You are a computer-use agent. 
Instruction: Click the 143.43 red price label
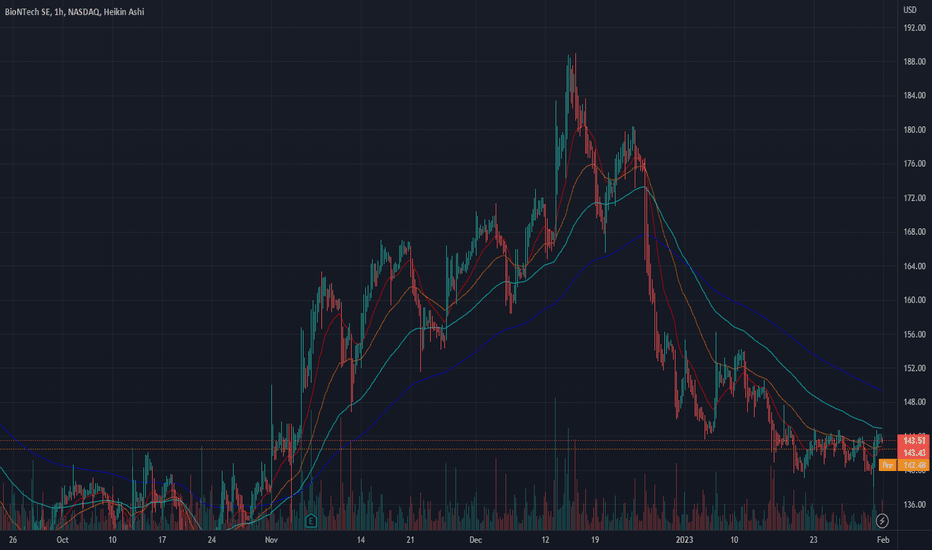(x=914, y=452)
